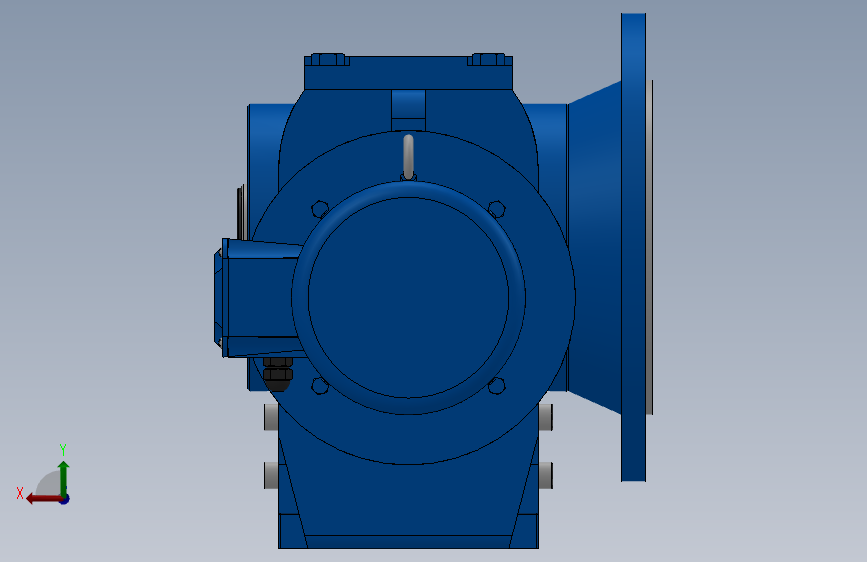Select the round center end cover face
Viewport: 867px width, 562px height.
pyautogui.click(x=408, y=298)
